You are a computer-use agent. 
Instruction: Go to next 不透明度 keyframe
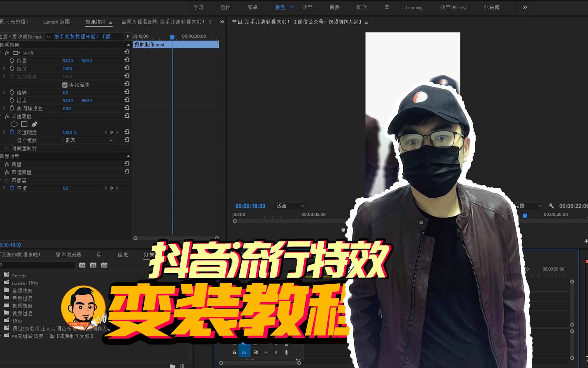(x=117, y=132)
